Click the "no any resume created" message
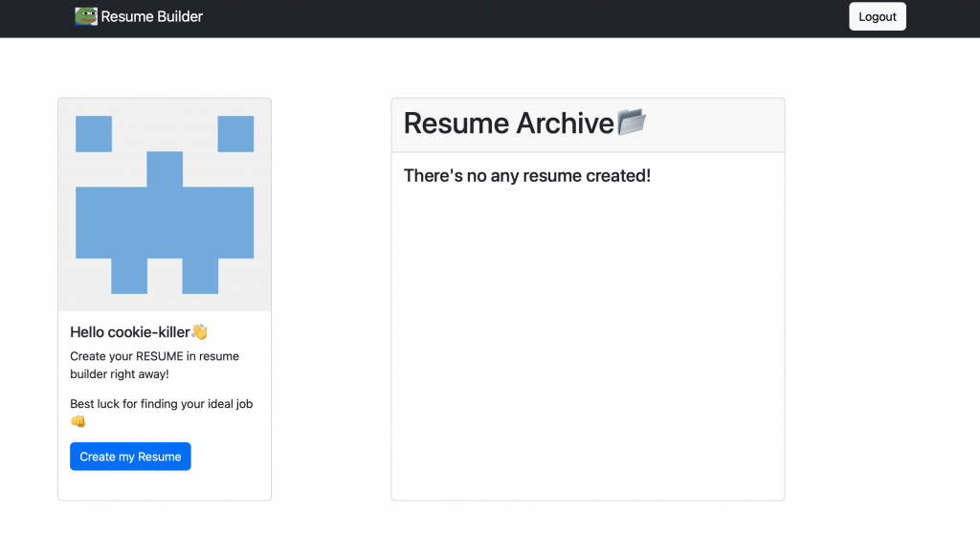 (527, 176)
